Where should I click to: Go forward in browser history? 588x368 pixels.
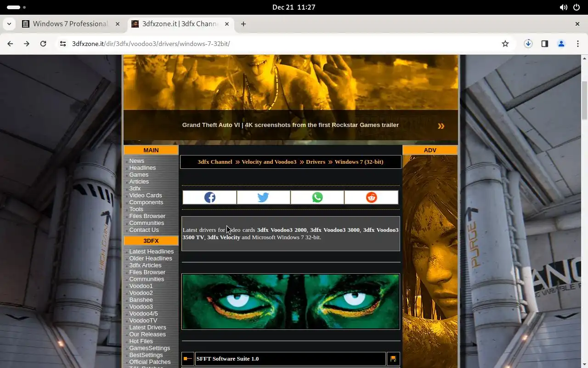click(27, 44)
